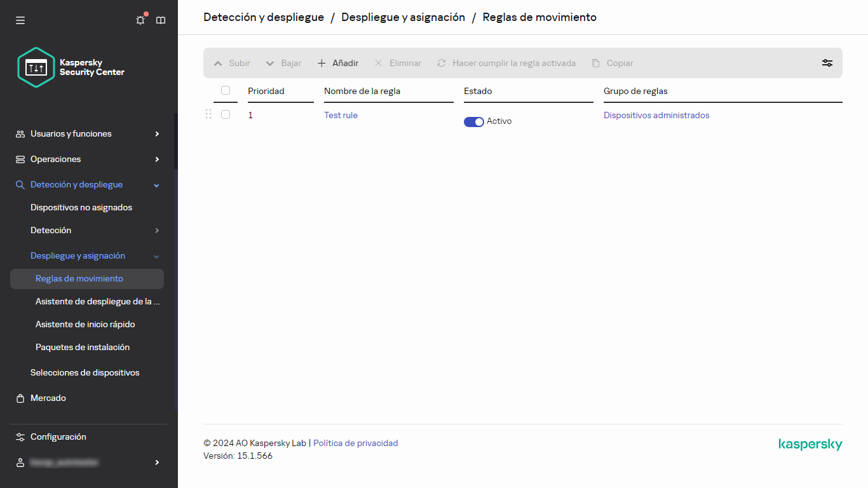Select Paquetes de instalación in the sidebar
The image size is (868, 488).
click(83, 347)
